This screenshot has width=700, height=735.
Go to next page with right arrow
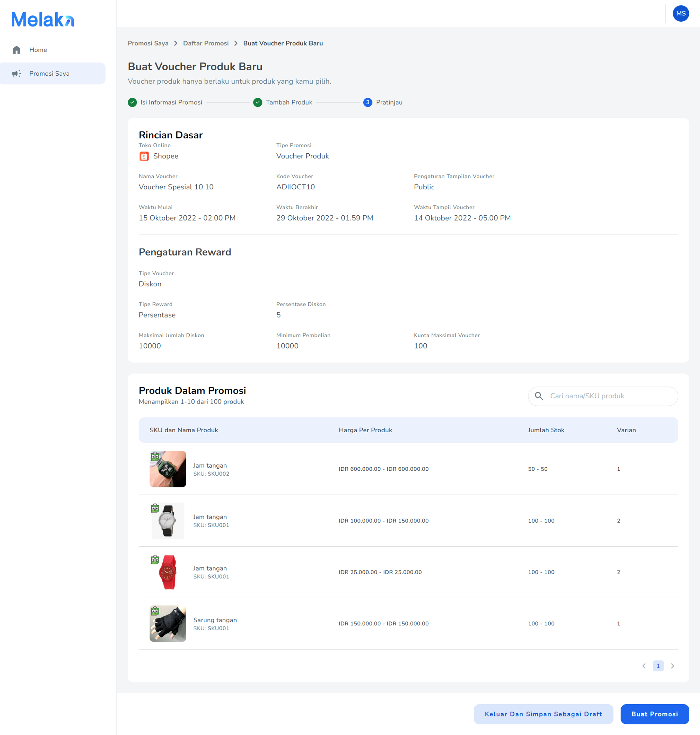coord(672,666)
